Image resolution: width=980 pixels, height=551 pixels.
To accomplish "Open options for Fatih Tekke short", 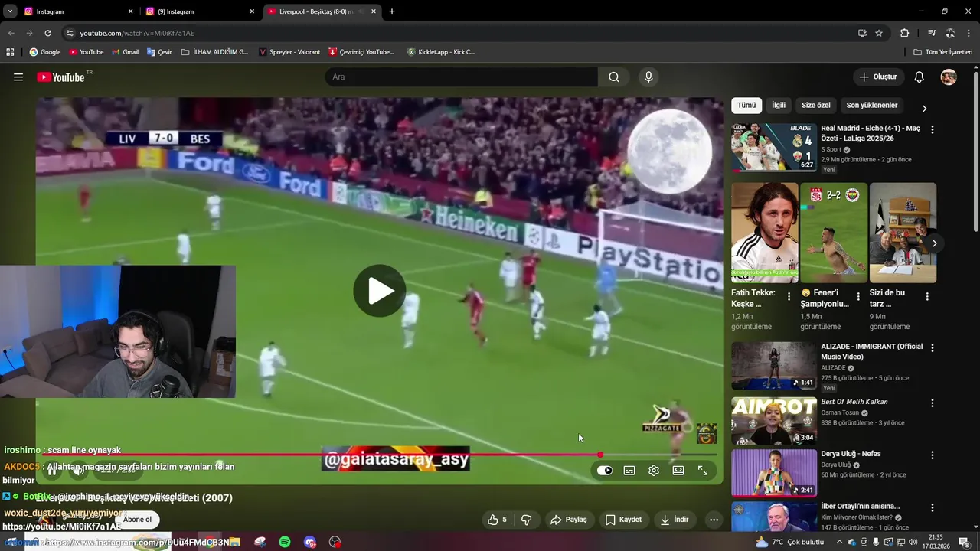I will pos(789,296).
